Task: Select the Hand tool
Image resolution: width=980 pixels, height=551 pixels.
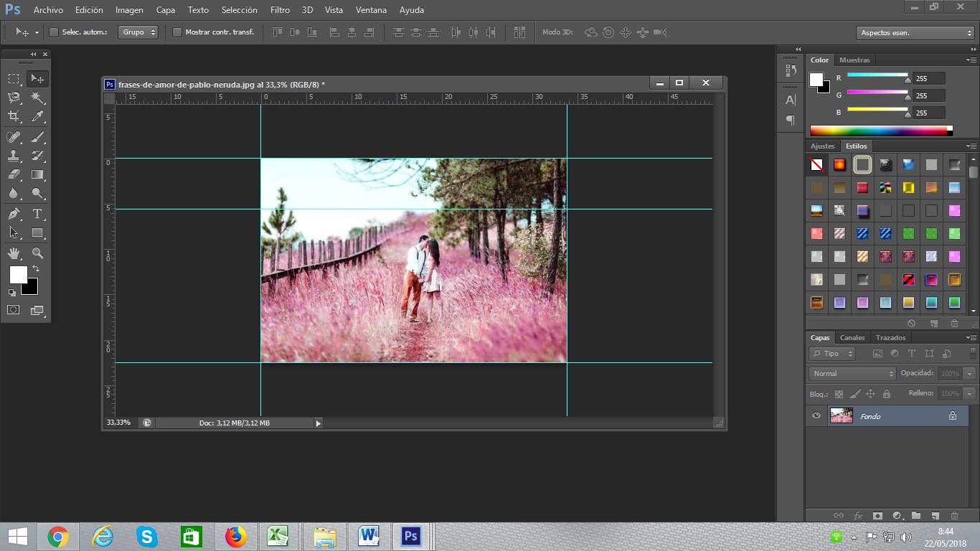Action: pos(14,253)
